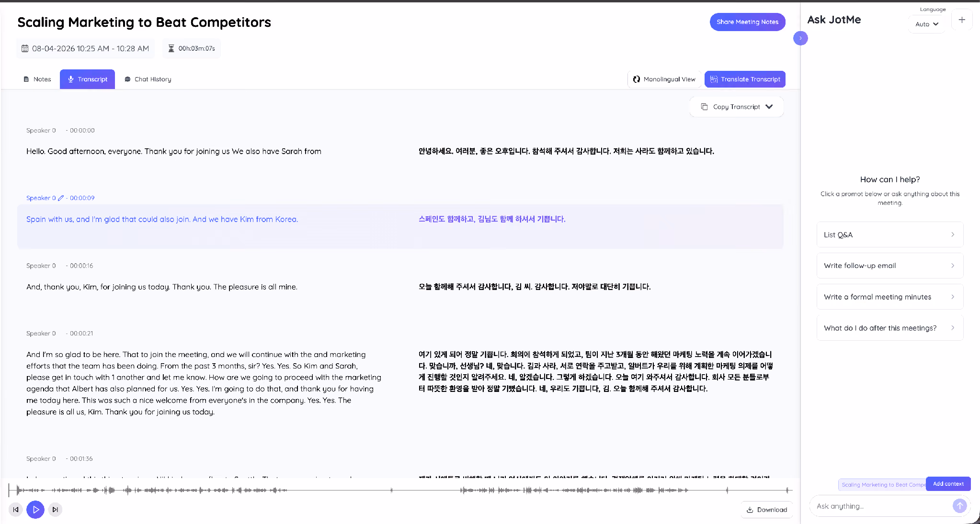Screen dimensions: 980x524
Task: Click the play audio button
Action: [35, 510]
